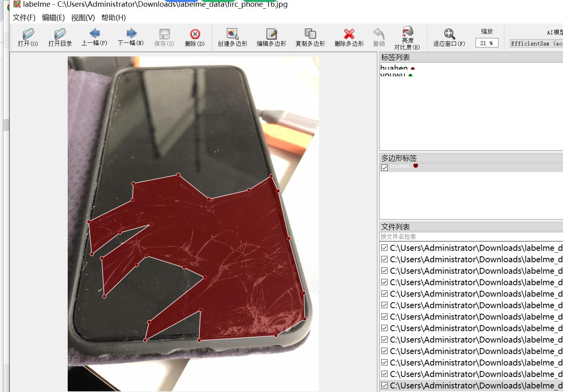Click the Open Directory (打开目录) icon
Screen dimensions: 563x392
(x=60, y=34)
